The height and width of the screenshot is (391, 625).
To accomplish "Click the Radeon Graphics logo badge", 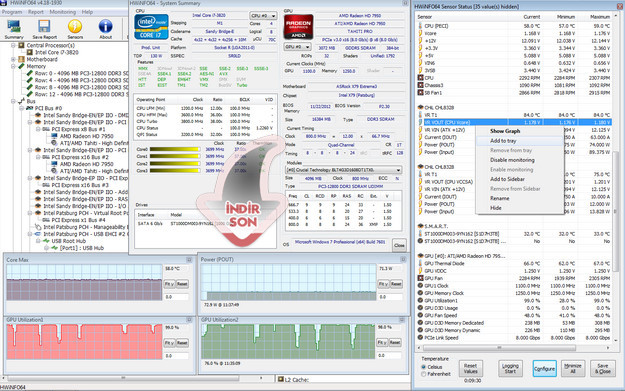I will [298, 27].
